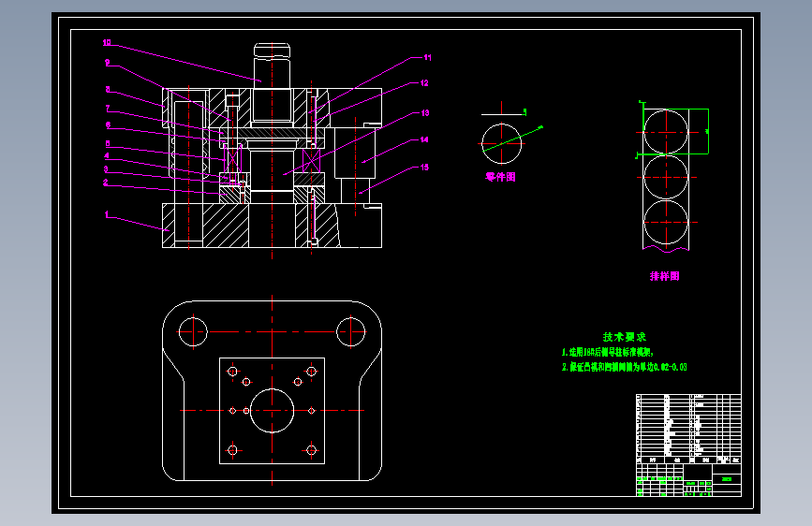Screen dimensions: 812x526
Task: Click part callout number 12
Action: coord(424,83)
